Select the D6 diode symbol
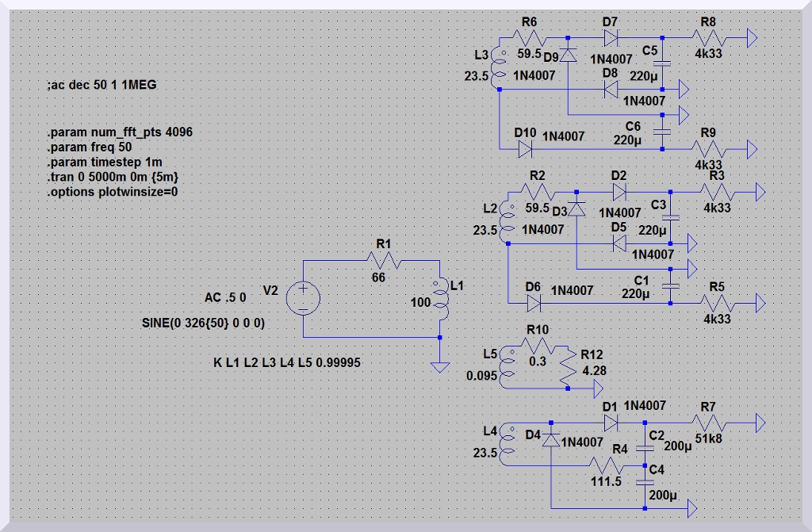The width and height of the screenshot is (812, 532). click(533, 302)
